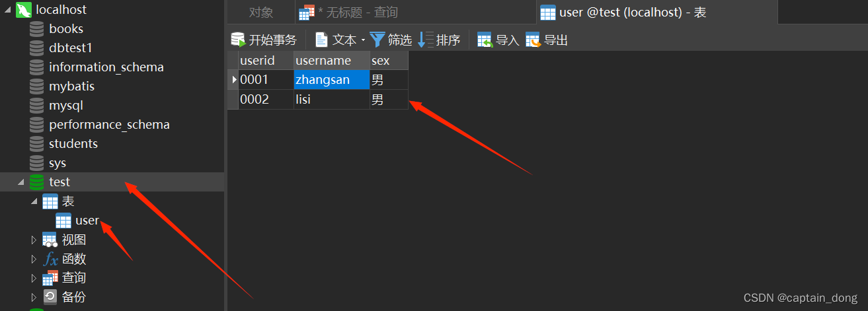
Task: Expand the 视图 (Views) node
Action: (x=34, y=240)
